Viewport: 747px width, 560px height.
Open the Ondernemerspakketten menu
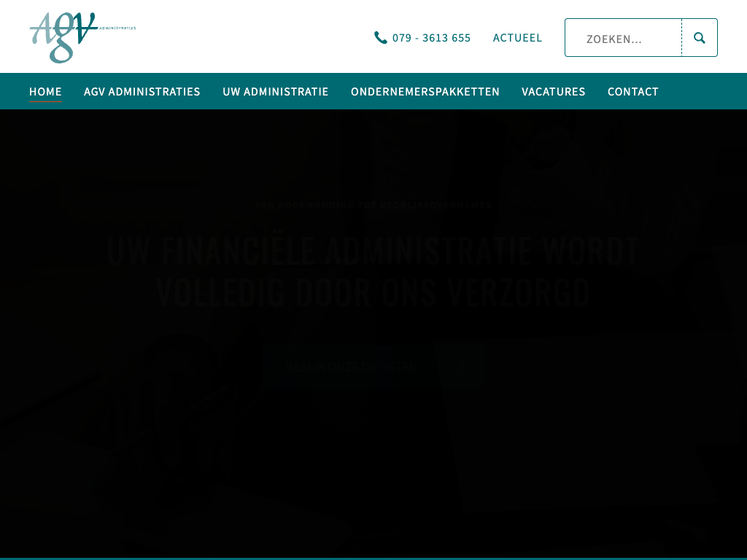425,92
